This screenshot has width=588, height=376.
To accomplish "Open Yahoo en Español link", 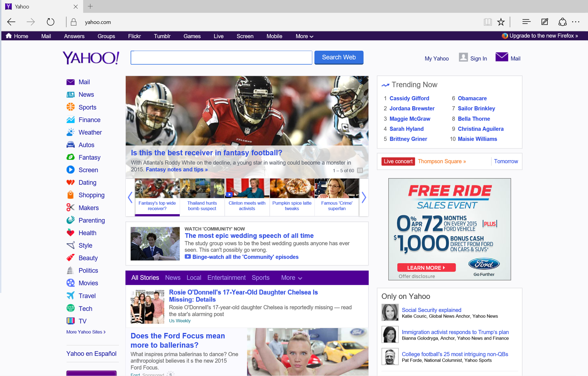I will pos(91,353).
